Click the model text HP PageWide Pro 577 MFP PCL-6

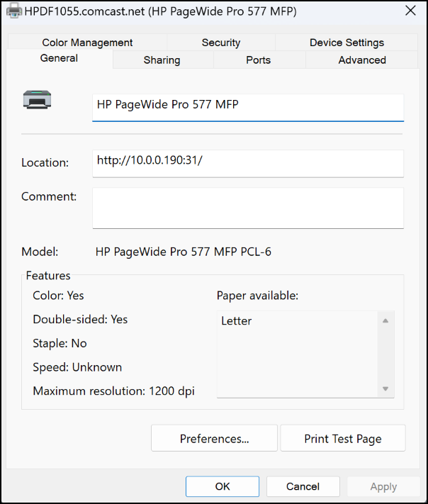coord(184,252)
